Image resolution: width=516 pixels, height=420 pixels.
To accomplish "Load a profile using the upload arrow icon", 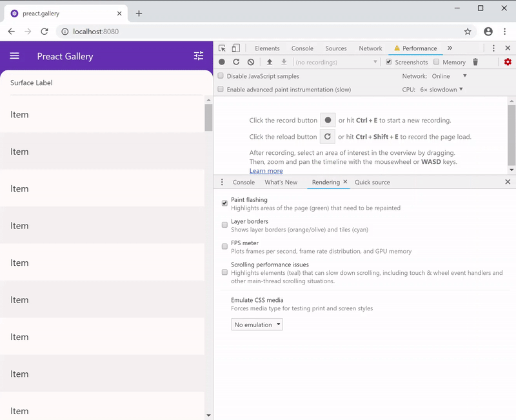I will click(270, 62).
